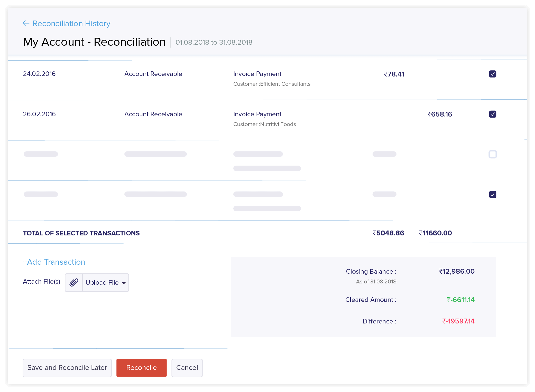Click the ₹658.16 invoice payment amount

(x=439, y=114)
